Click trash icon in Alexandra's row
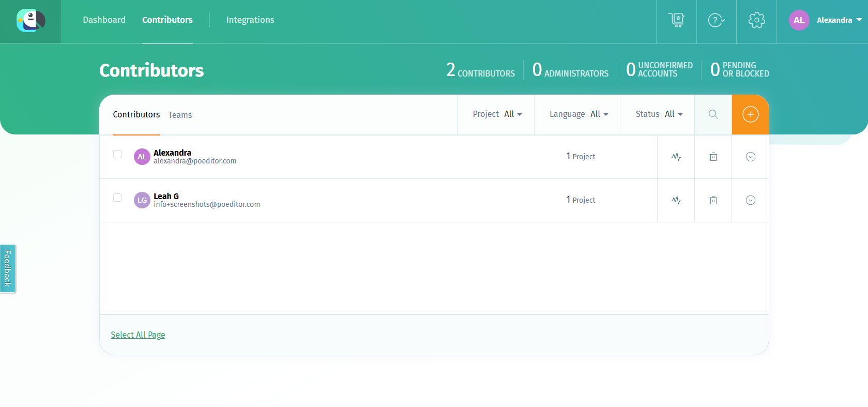 click(713, 157)
